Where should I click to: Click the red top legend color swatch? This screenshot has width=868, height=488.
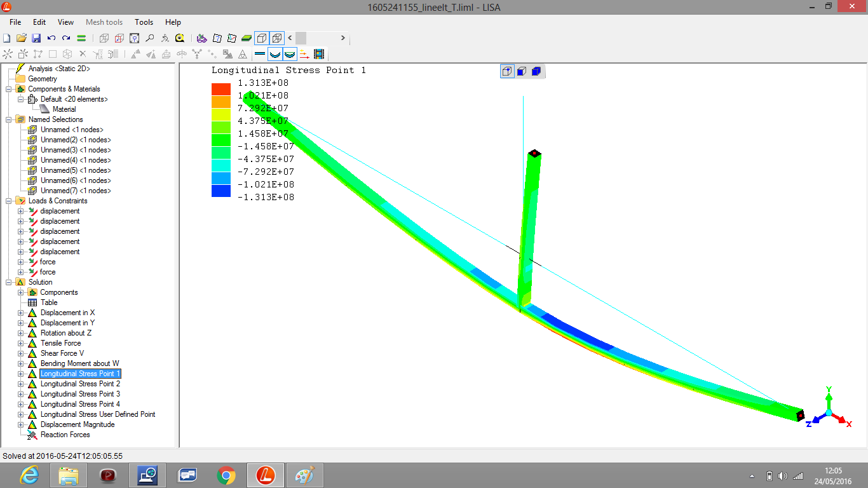coord(221,89)
